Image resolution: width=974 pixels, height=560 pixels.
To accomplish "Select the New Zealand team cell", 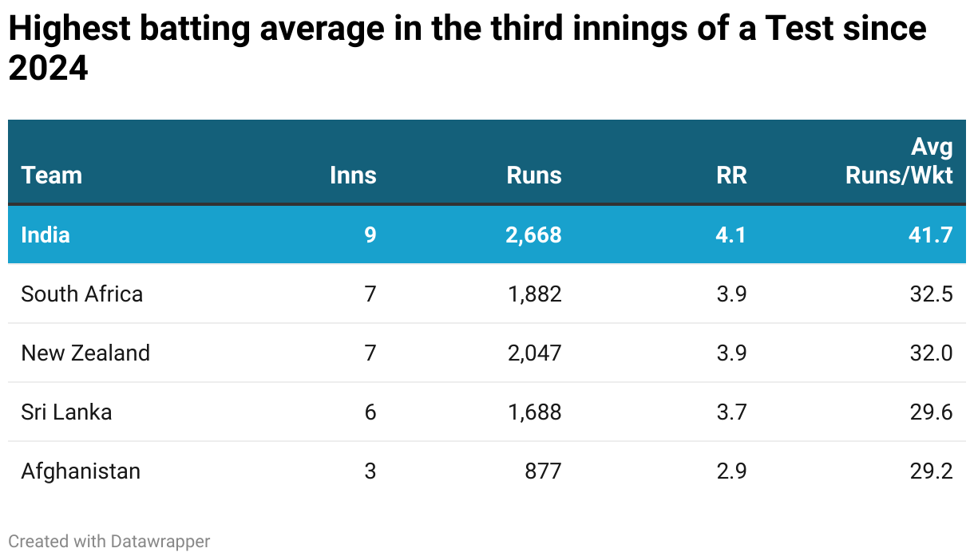I will (x=85, y=353).
